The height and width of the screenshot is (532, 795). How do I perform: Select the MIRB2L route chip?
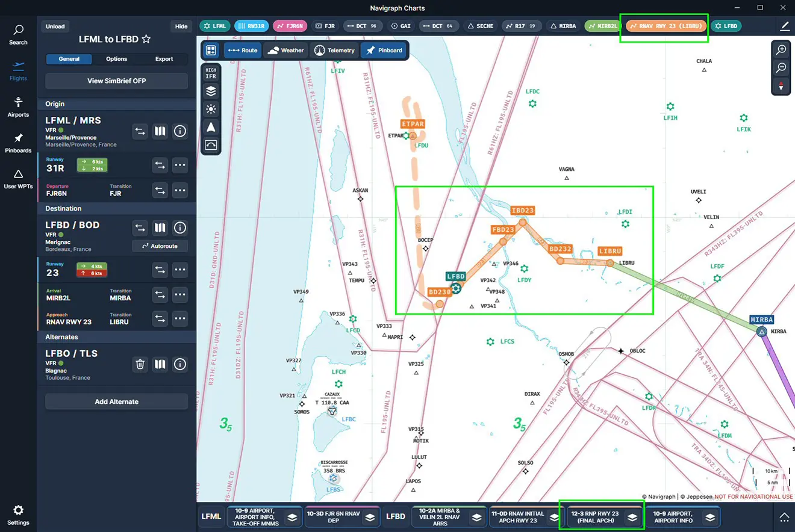603,26
